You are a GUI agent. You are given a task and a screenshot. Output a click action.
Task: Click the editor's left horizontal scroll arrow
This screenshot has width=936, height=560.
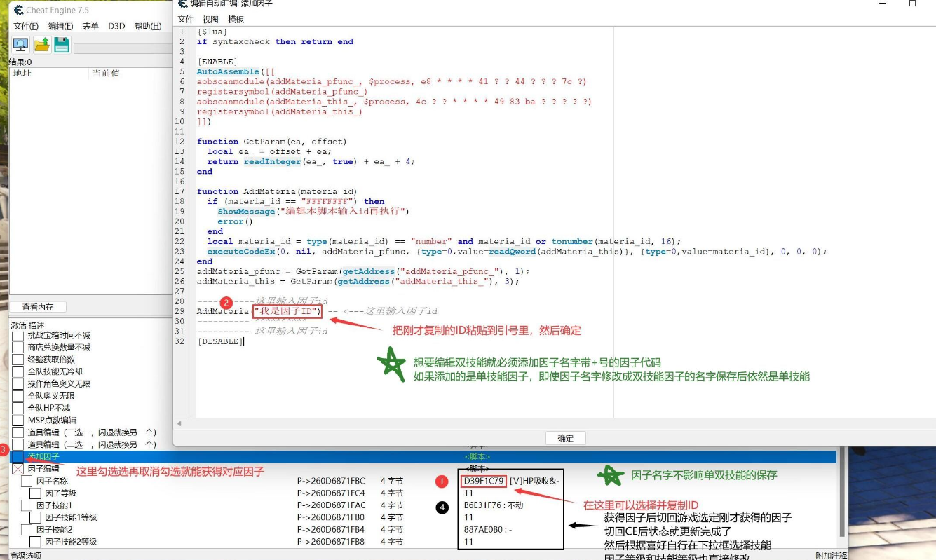coord(180,423)
